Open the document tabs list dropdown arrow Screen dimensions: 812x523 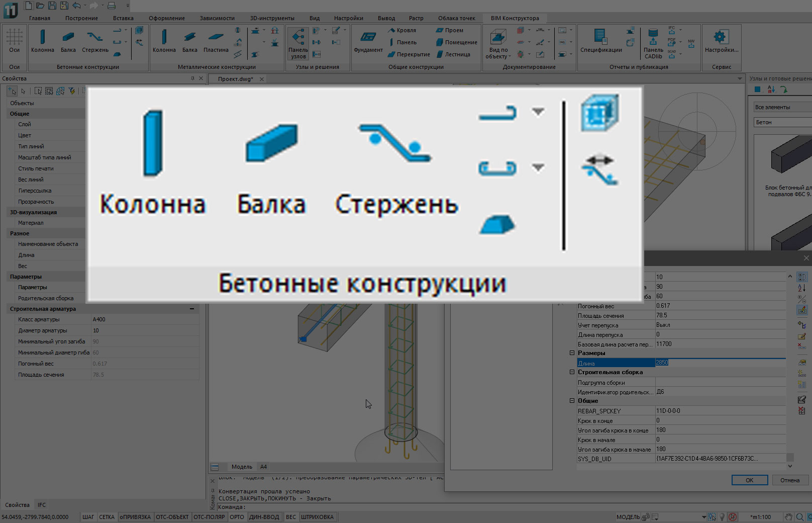tap(740, 78)
